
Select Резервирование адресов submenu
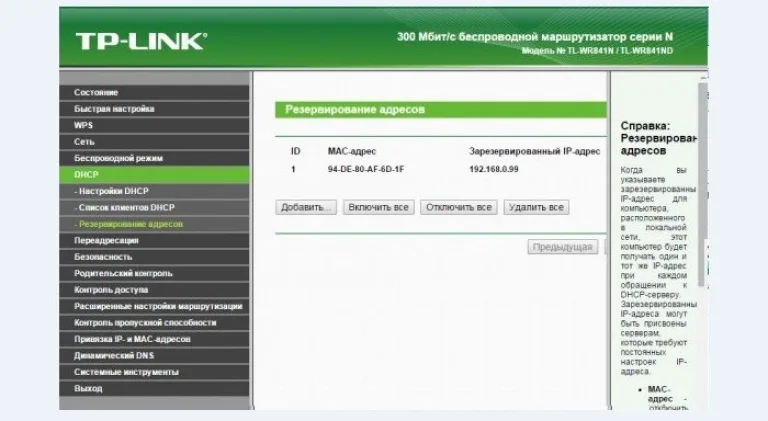(154, 224)
